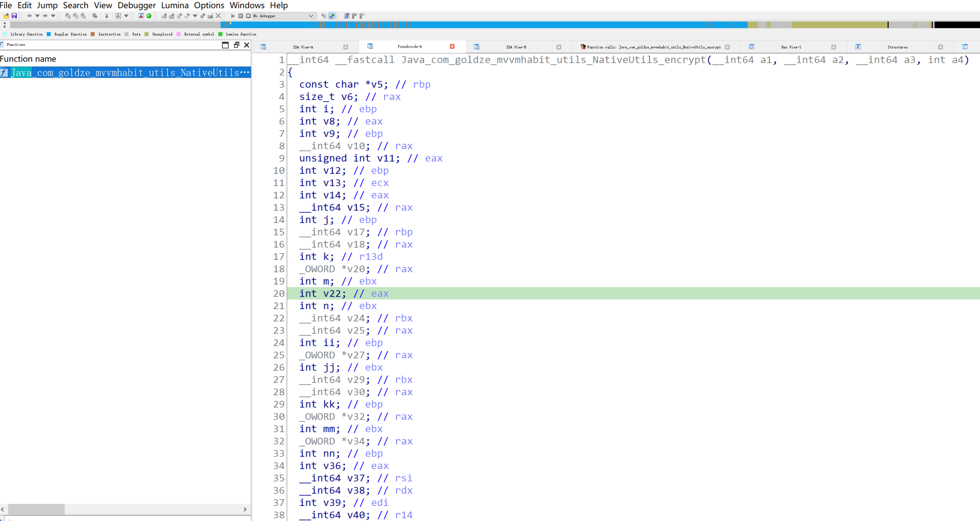Click the green circle toolbar icon

point(149,16)
